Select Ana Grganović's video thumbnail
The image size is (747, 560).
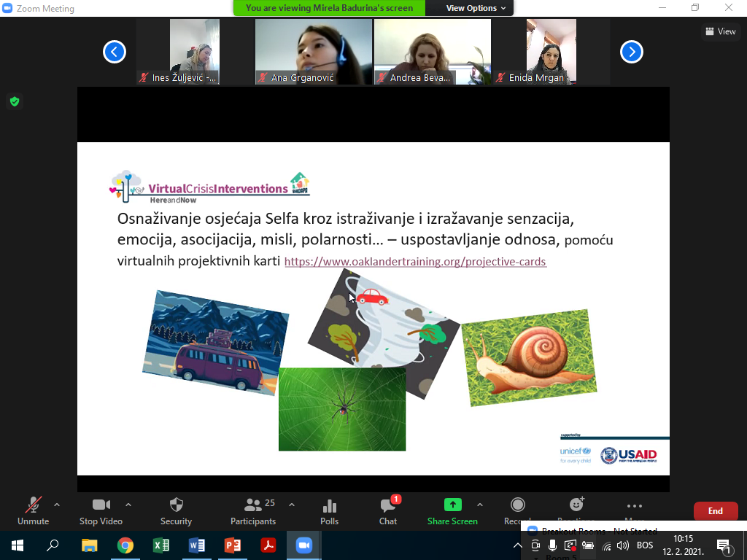coord(313,52)
